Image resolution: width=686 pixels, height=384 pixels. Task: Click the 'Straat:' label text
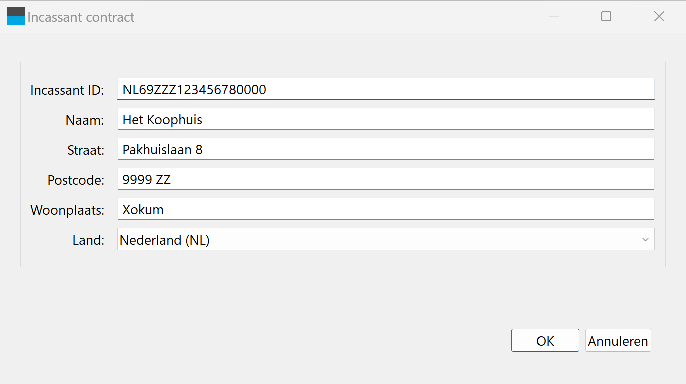click(86, 150)
